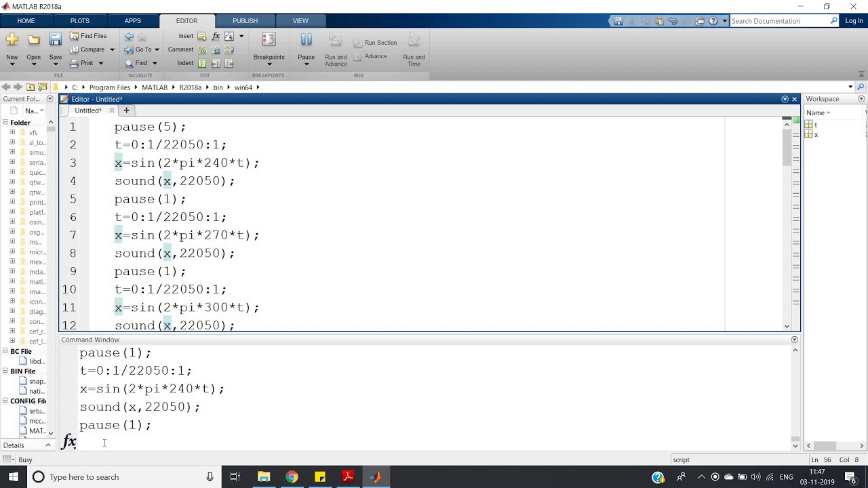Viewport: 868px width, 488px height.
Task: Click Find Files in the FILE group
Action: tap(88, 36)
